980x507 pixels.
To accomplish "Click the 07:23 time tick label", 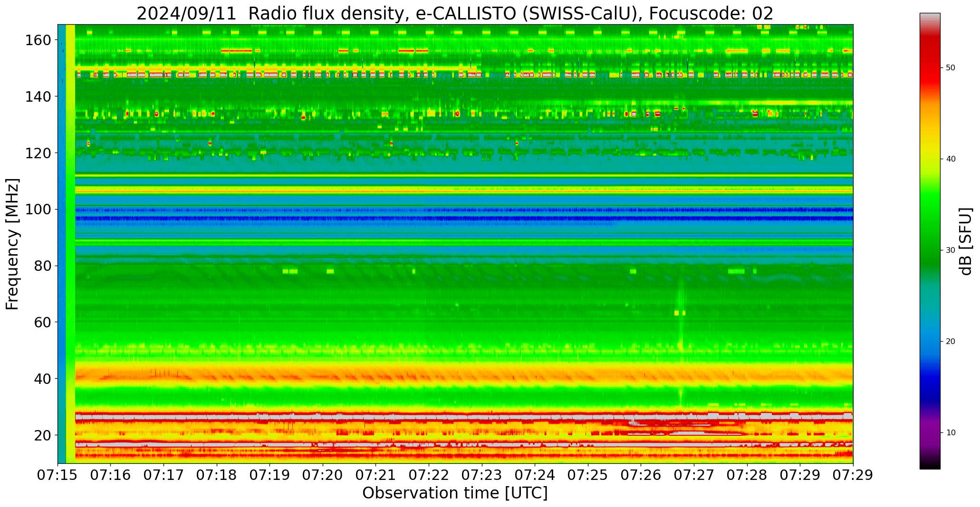I will tap(482, 475).
